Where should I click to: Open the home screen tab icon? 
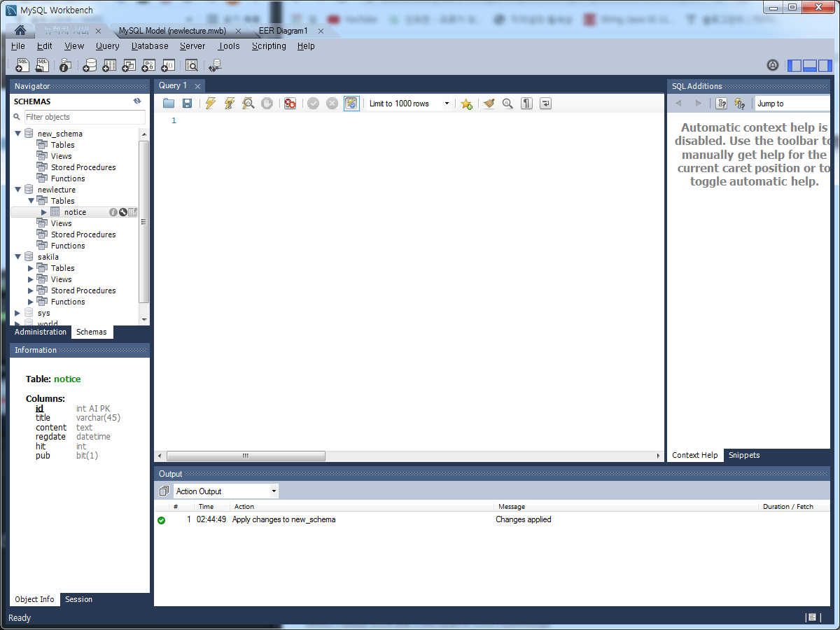[20, 31]
